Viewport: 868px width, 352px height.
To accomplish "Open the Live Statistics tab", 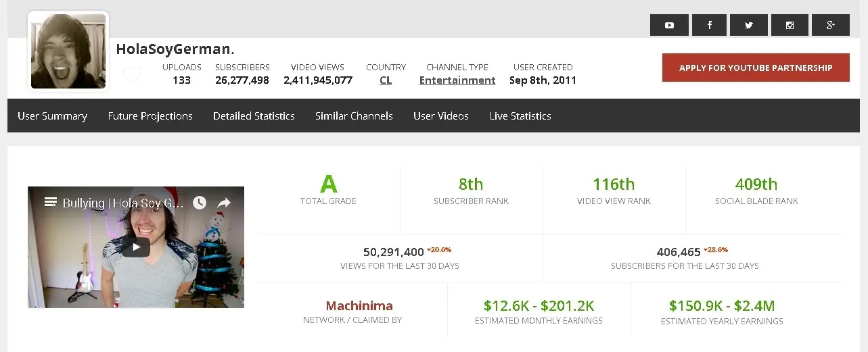I will point(520,116).
